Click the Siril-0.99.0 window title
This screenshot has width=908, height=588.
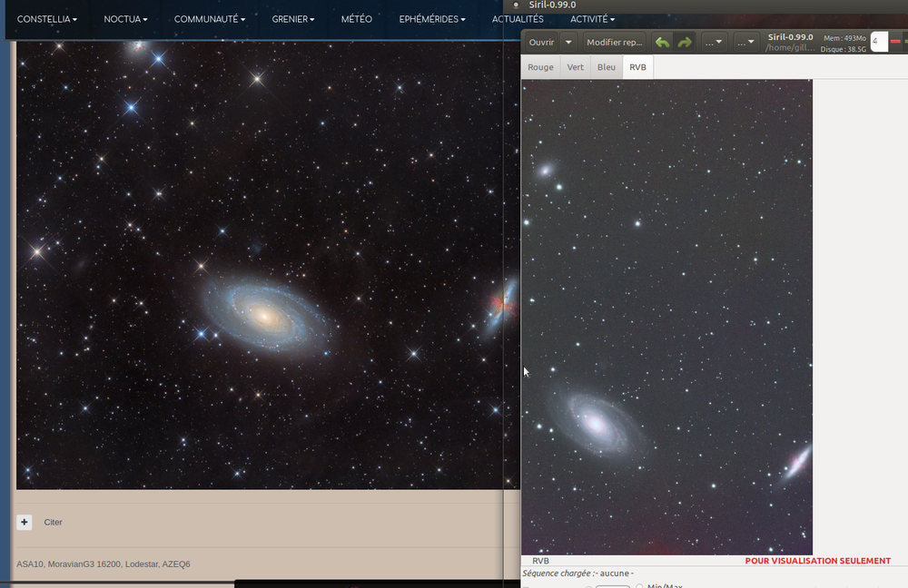point(552,5)
